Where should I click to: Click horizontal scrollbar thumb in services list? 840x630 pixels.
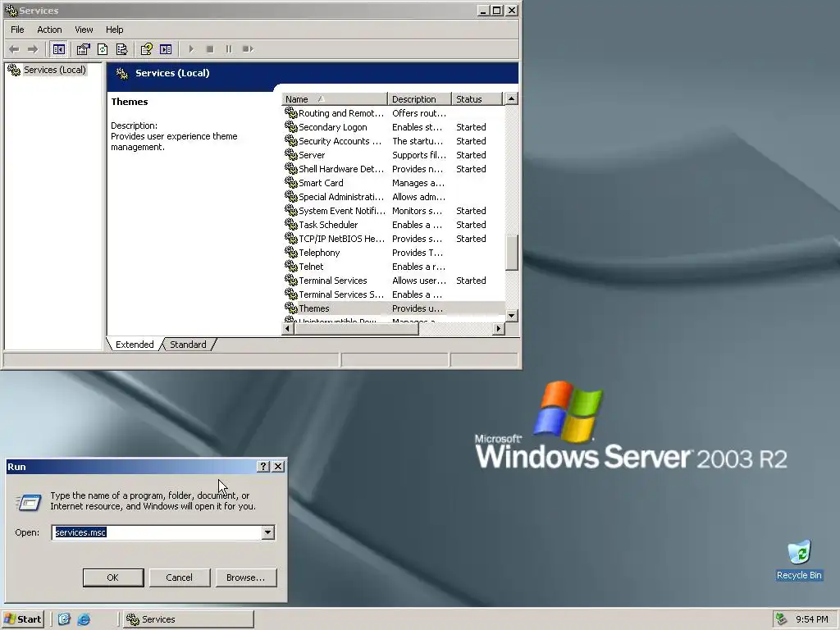(356, 328)
